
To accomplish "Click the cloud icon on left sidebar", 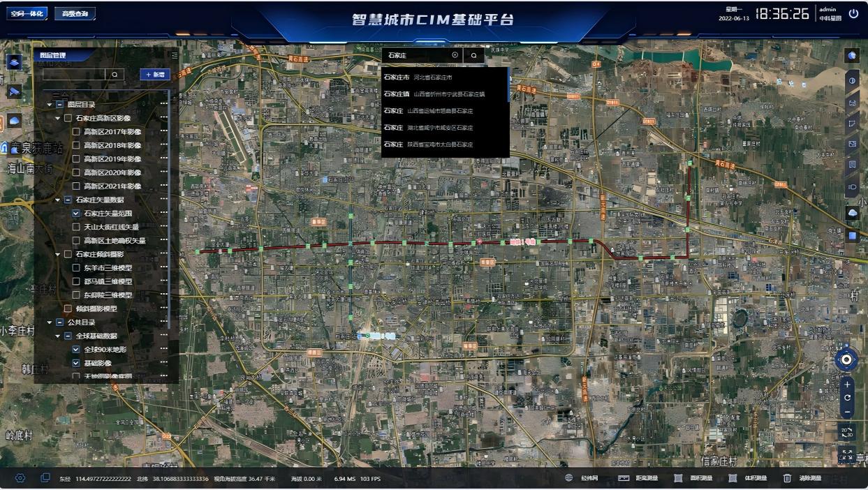I will pos(14,121).
